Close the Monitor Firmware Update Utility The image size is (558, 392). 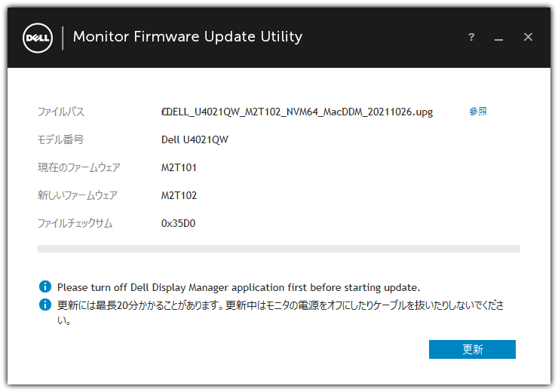point(528,37)
